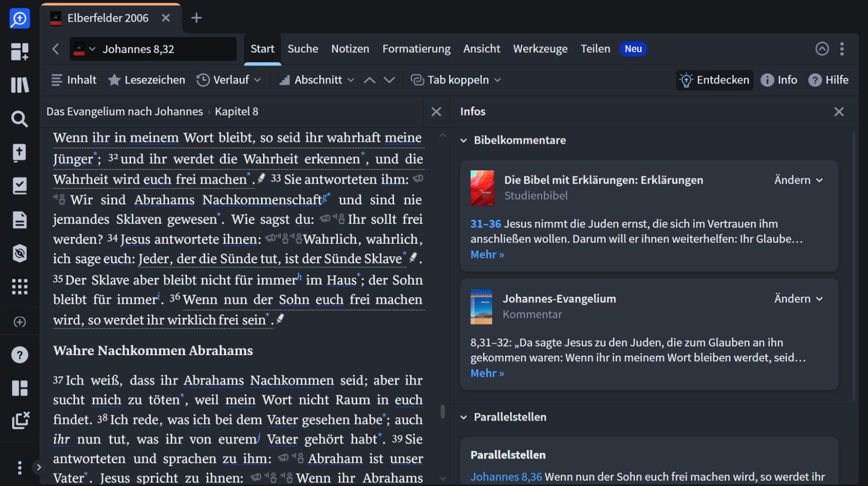Viewport: 868px width, 486px height.
Task: Open the help question mark in sidebar
Action: (x=19, y=355)
